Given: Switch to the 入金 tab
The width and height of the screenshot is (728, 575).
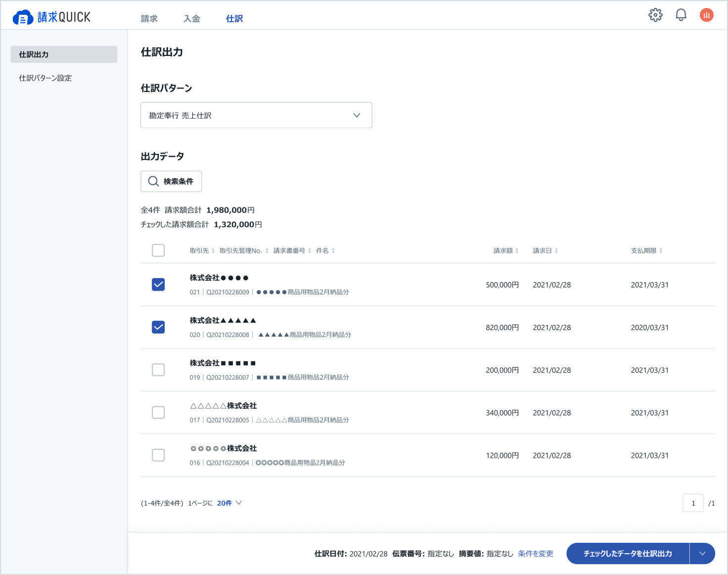Looking at the screenshot, I should [192, 19].
